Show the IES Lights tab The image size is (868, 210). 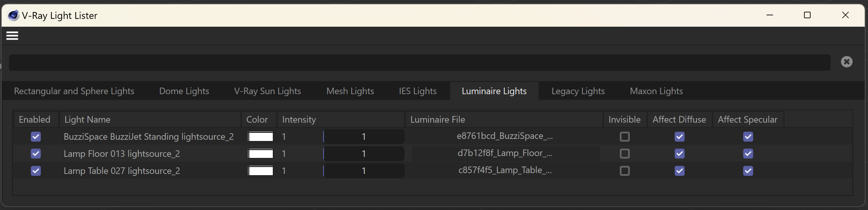pyautogui.click(x=417, y=91)
